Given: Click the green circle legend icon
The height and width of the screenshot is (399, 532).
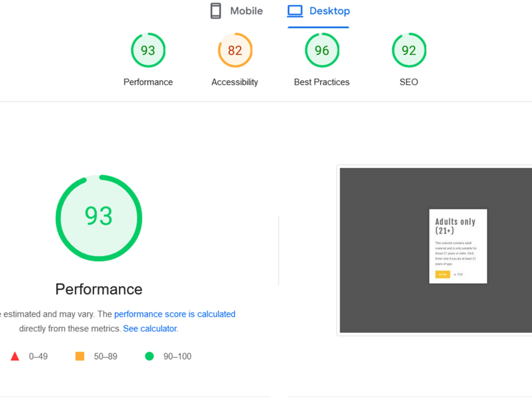Looking at the screenshot, I should (149, 356).
